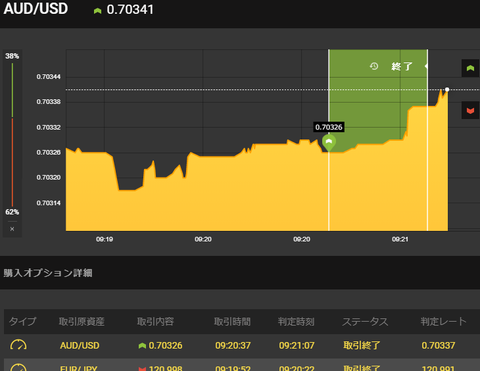Close the trader sentiment bar with X
The height and width of the screenshot is (371, 480).
12,229
